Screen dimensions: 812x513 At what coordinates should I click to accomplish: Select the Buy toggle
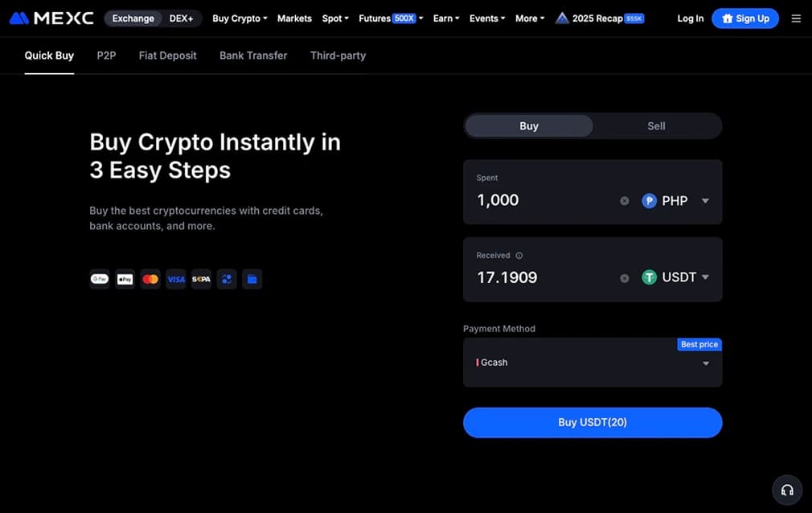[x=529, y=126]
